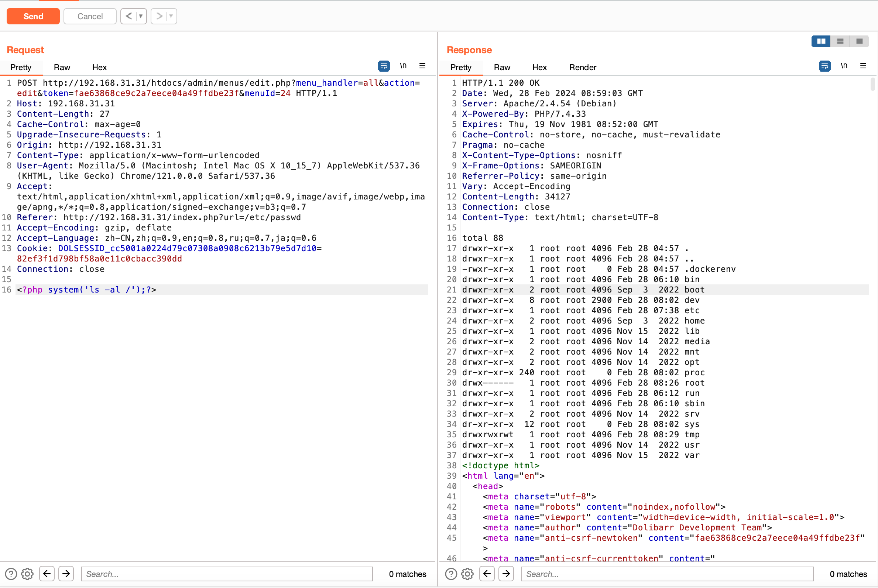
Task: Switch to top-bottom stacked layout icon
Action: point(840,41)
